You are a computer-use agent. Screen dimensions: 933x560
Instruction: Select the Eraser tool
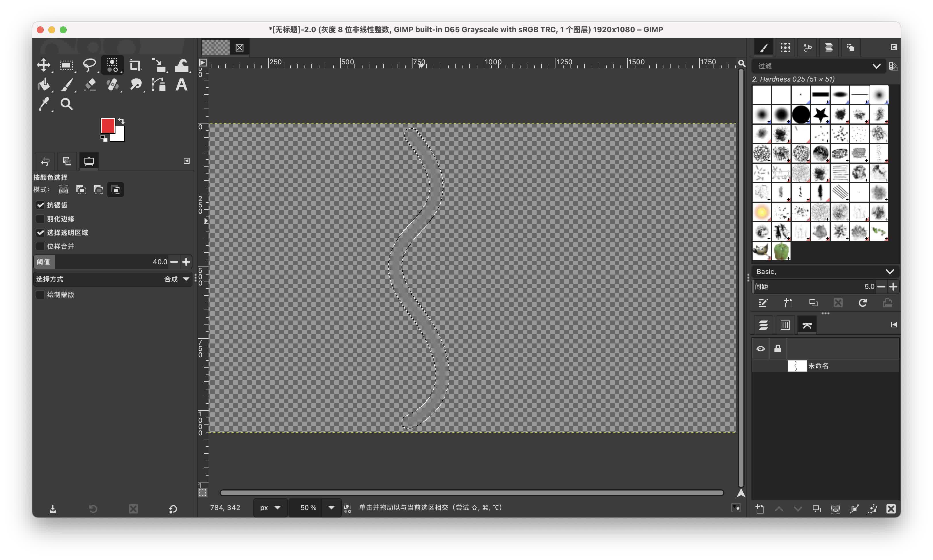click(x=90, y=84)
